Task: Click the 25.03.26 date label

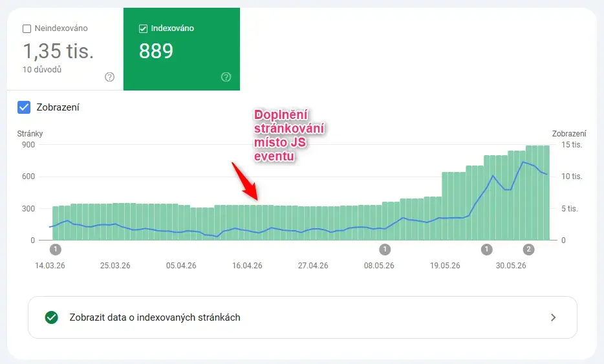Action: (115, 266)
